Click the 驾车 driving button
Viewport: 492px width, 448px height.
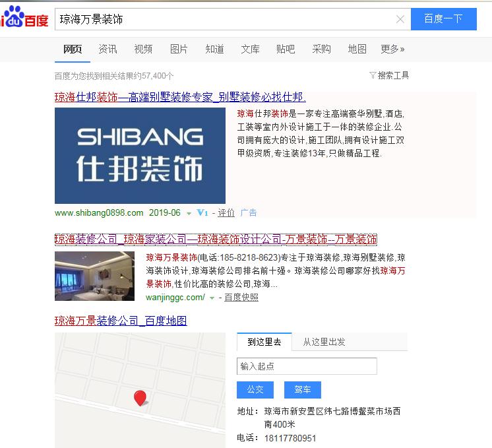click(303, 389)
